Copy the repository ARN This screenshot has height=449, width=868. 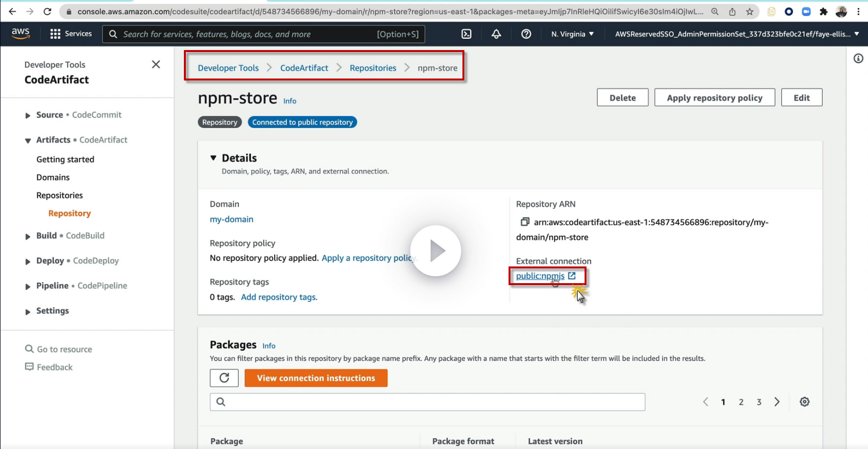[525, 222]
